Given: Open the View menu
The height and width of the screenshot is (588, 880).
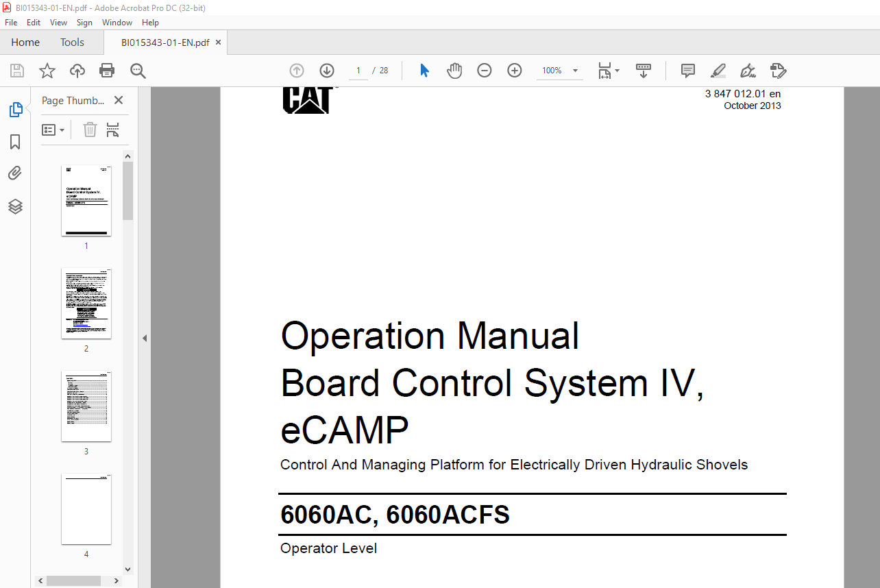Looking at the screenshot, I should 59,22.
